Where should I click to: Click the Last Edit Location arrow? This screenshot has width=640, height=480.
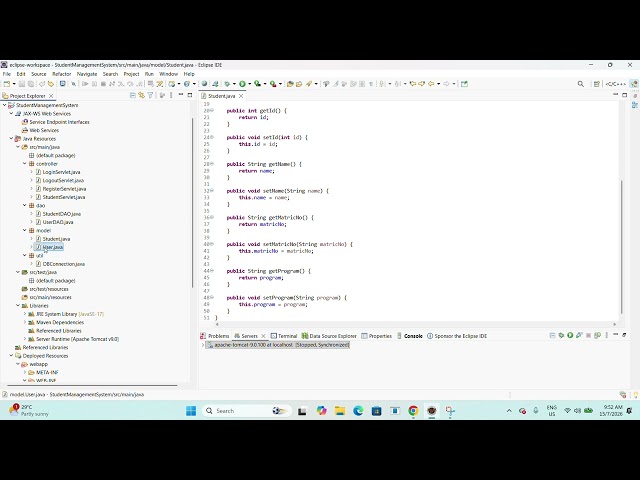point(413,84)
